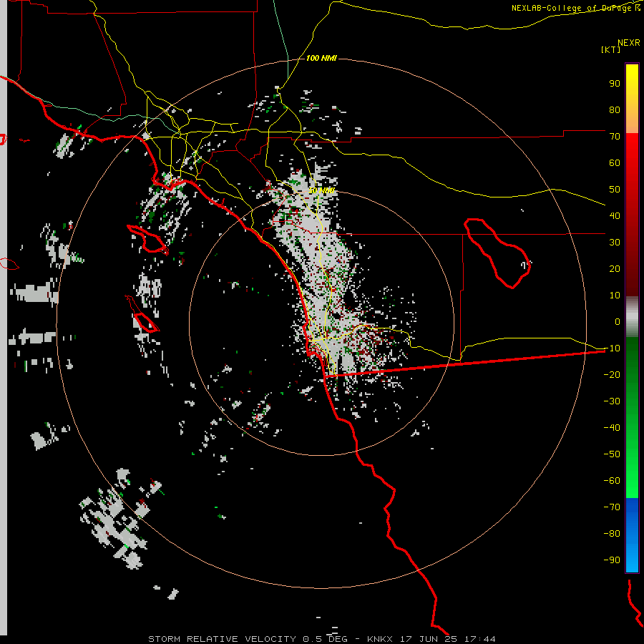Click the -30 value on the velocity scale

pyautogui.click(x=612, y=401)
